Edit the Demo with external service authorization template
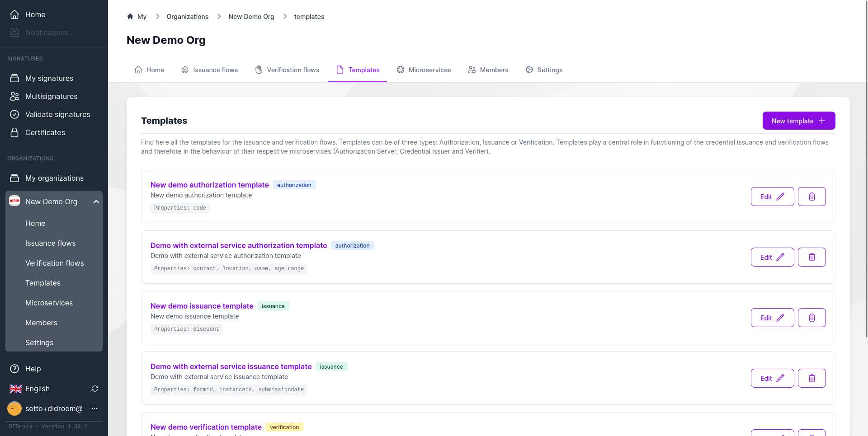The width and height of the screenshot is (868, 436). [x=772, y=257]
